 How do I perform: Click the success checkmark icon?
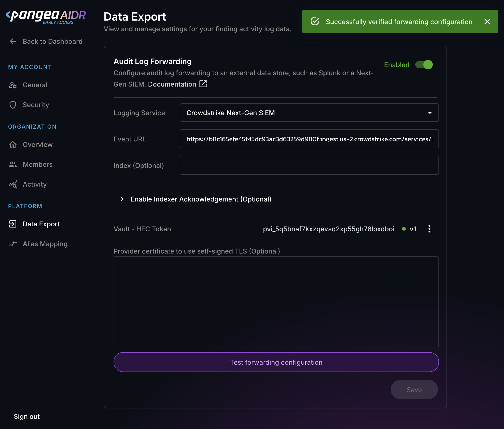315,21
